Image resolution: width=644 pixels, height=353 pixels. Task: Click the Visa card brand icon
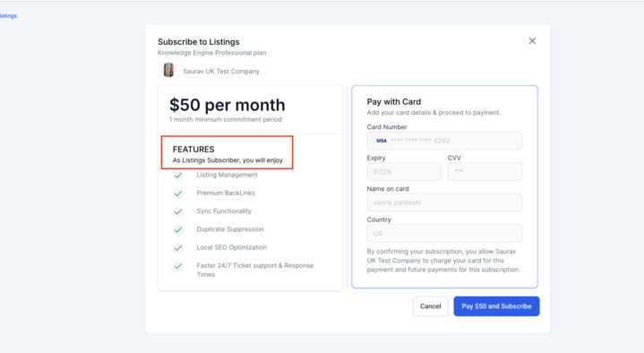(382, 141)
